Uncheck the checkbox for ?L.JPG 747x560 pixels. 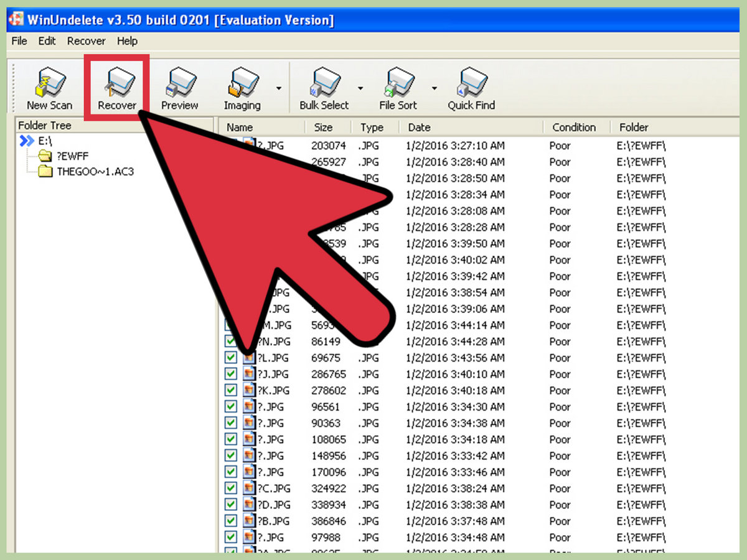coord(231,358)
